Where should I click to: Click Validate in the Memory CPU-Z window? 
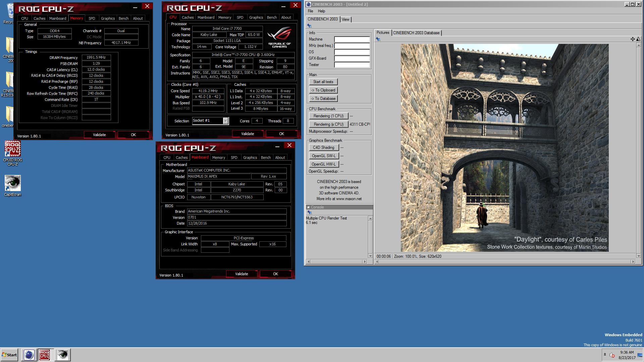[x=99, y=135]
